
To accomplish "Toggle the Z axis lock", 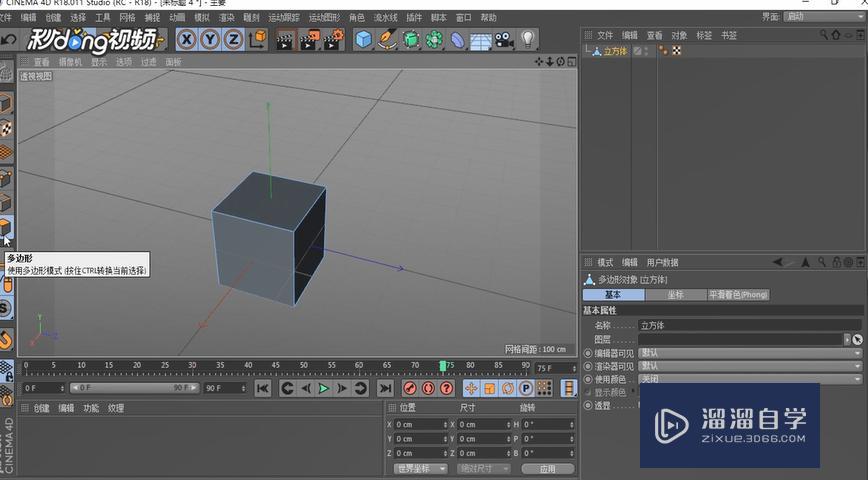I will pyautogui.click(x=234, y=39).
